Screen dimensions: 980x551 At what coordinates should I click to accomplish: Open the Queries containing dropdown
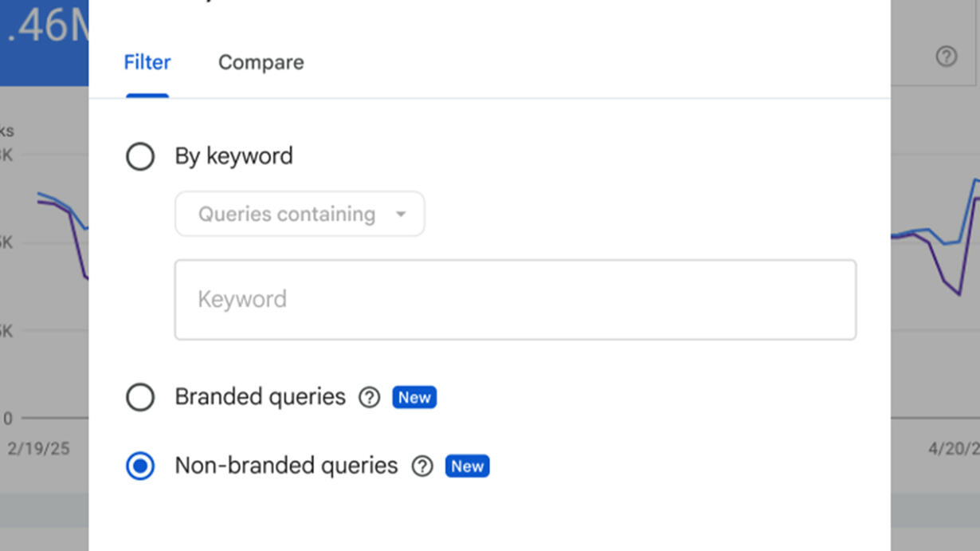pyautogui.click(x=299, y=214)
